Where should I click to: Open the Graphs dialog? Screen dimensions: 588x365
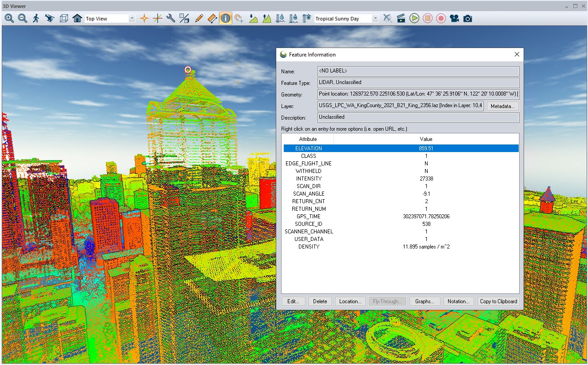425,301
